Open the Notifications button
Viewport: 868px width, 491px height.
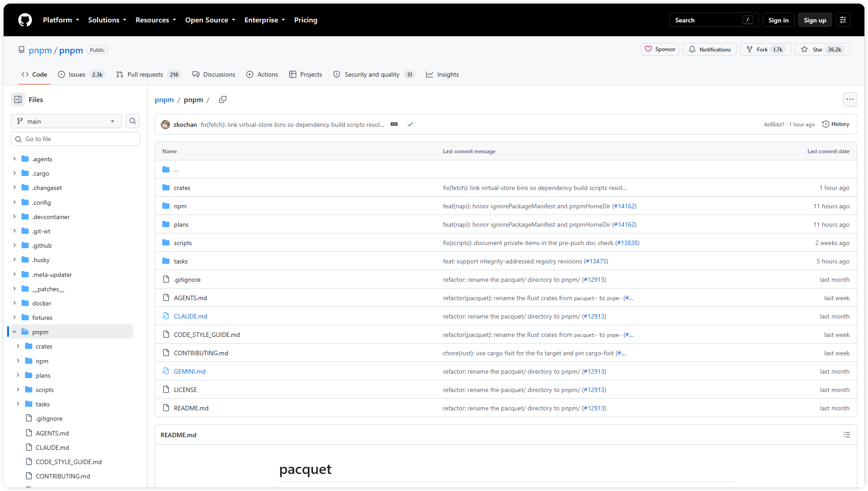click(x=710, y=49)
